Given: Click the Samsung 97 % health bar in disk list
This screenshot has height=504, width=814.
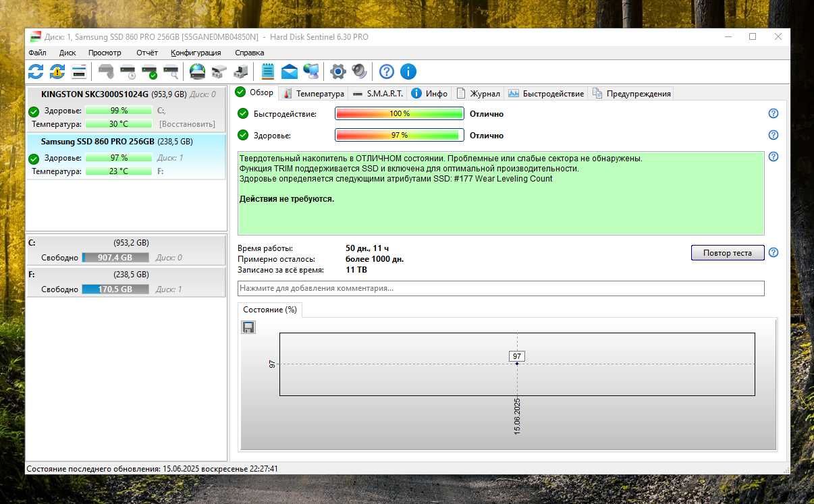Looking at the screenshot, I should [119, 158].
